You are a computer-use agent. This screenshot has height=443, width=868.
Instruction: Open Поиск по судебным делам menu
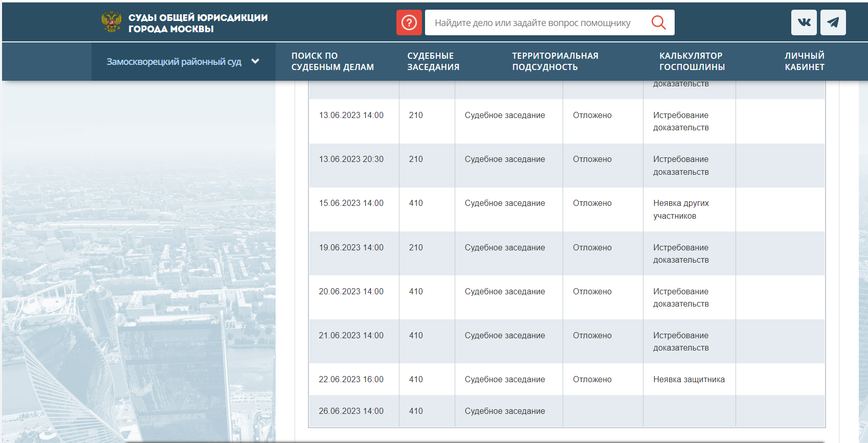click(332, 61)
